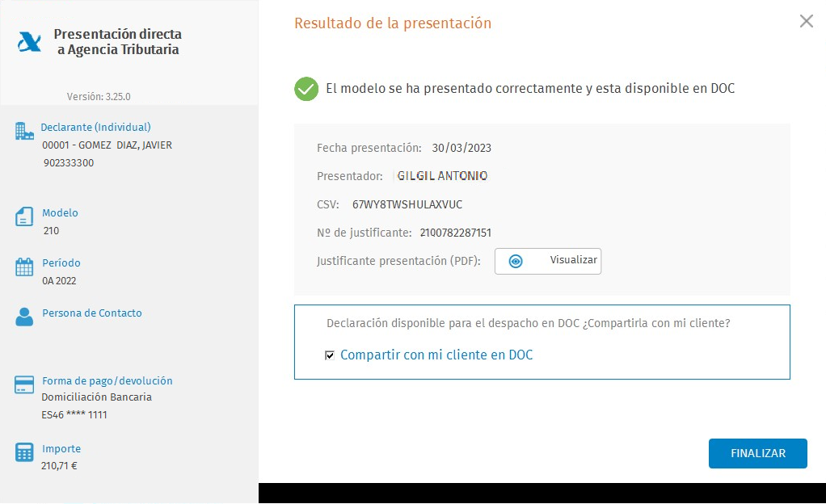Select the justificante number 2100782287151
826x504 pixels.
click(x=455, y=233)
